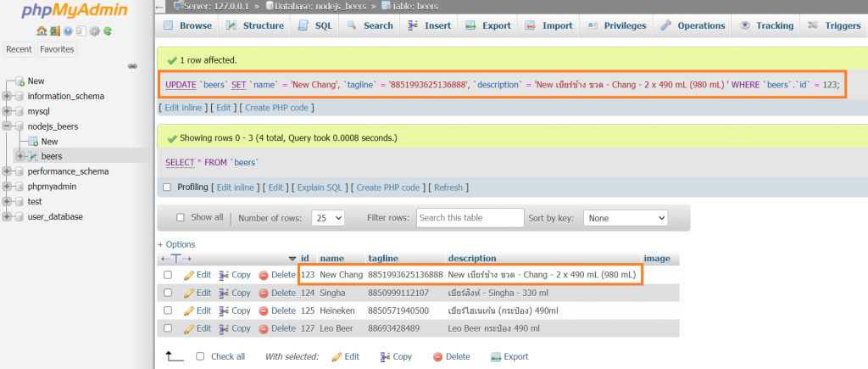Open the SQL tab

point(315,25)
